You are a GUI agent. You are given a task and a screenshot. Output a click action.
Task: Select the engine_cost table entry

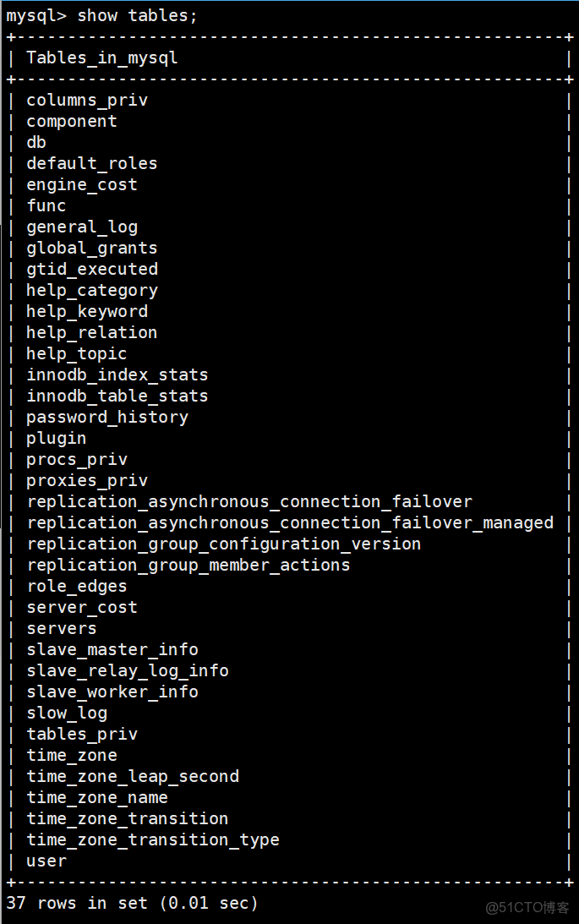[x=81, y=184]
